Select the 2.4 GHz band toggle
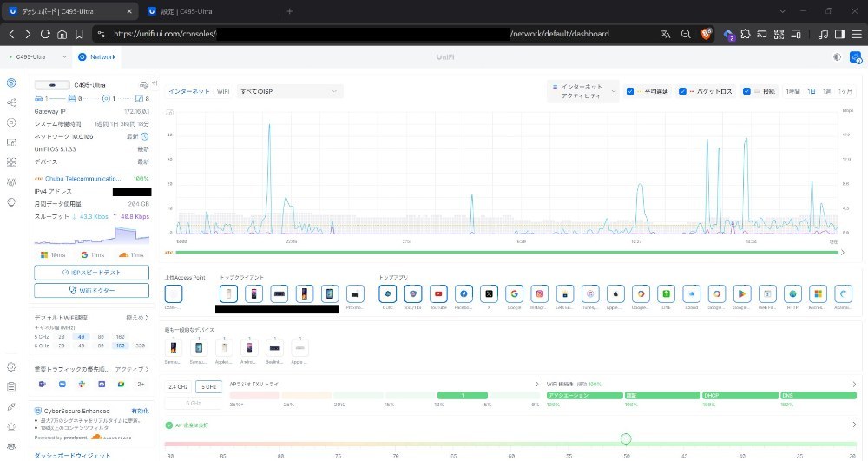The image size is (868, 461). pyautogui.click(x=178, y=387)
